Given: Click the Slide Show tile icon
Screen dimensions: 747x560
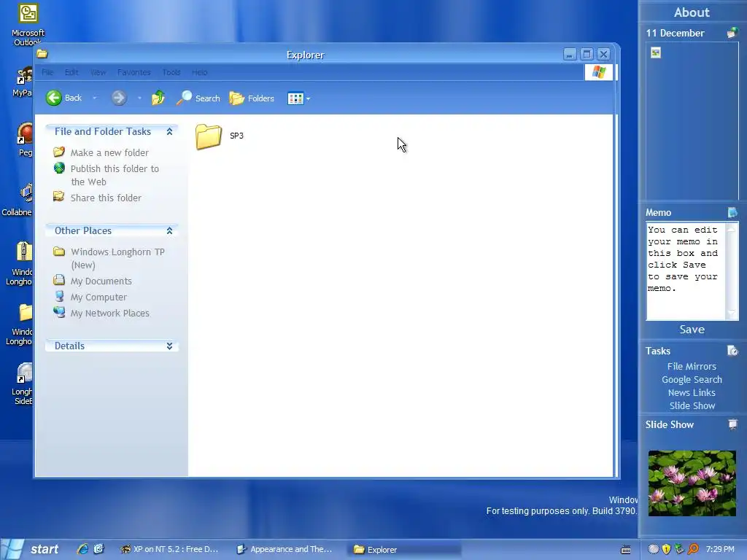Looking at the screenshot, I should click(732, 424).
